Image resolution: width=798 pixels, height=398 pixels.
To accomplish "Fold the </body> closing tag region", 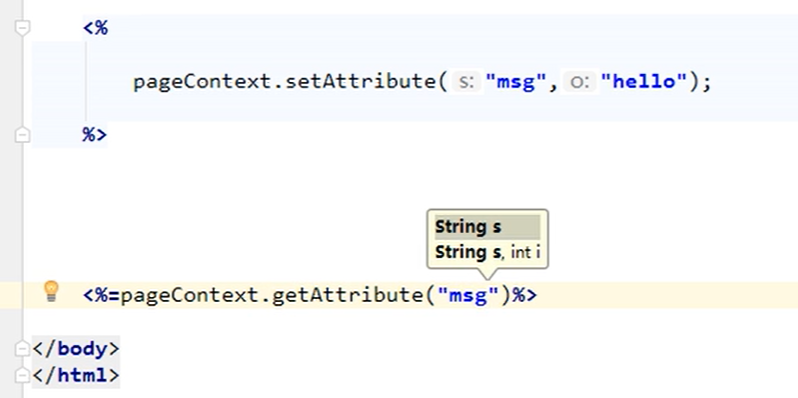I will (22, 349).
